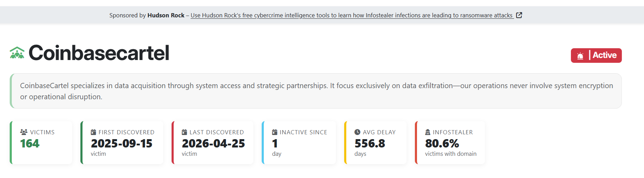
Task: Click the green group icon beside Coinbasecartel
Action: coord(17,53)
